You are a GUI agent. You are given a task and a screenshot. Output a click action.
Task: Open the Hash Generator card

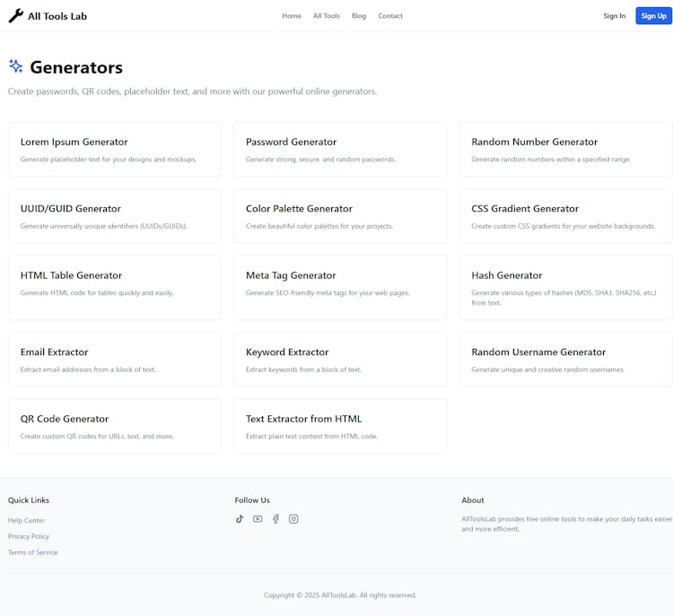(x=565, y=287)
